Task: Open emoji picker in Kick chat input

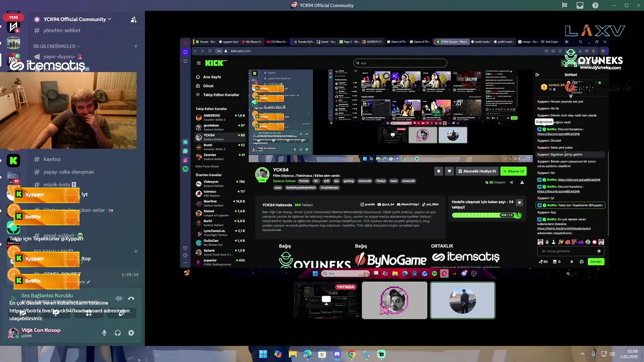Action: 599,251
